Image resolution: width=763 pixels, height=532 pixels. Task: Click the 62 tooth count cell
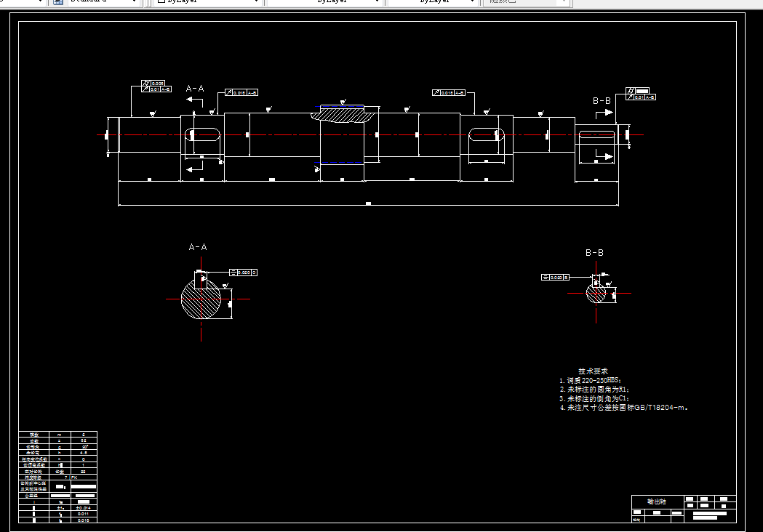coord(84,440)
